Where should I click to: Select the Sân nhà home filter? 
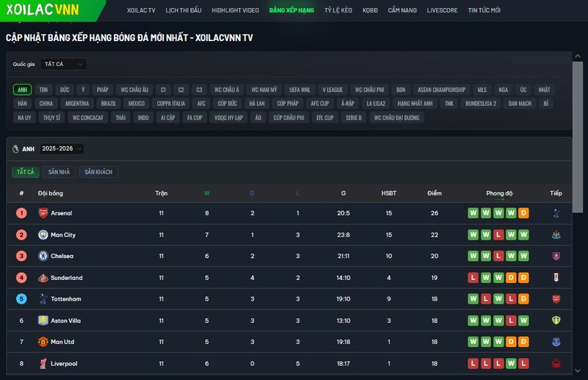point(59,172)
